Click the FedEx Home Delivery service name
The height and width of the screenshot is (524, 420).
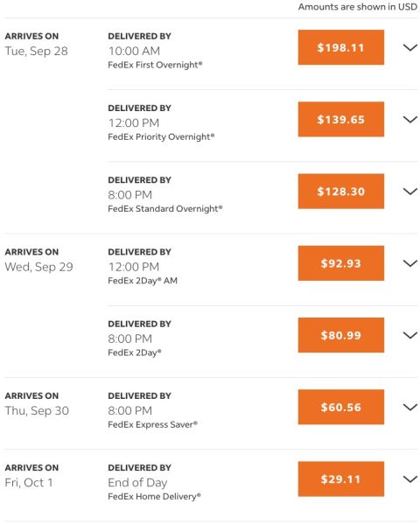(x=155, y=497)
